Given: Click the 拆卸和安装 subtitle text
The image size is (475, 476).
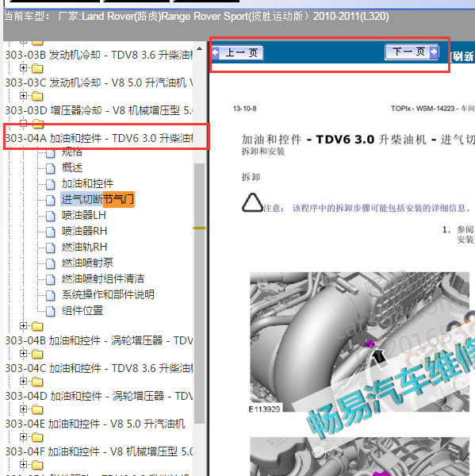Looking at the screenshot, I should [262, 152].
